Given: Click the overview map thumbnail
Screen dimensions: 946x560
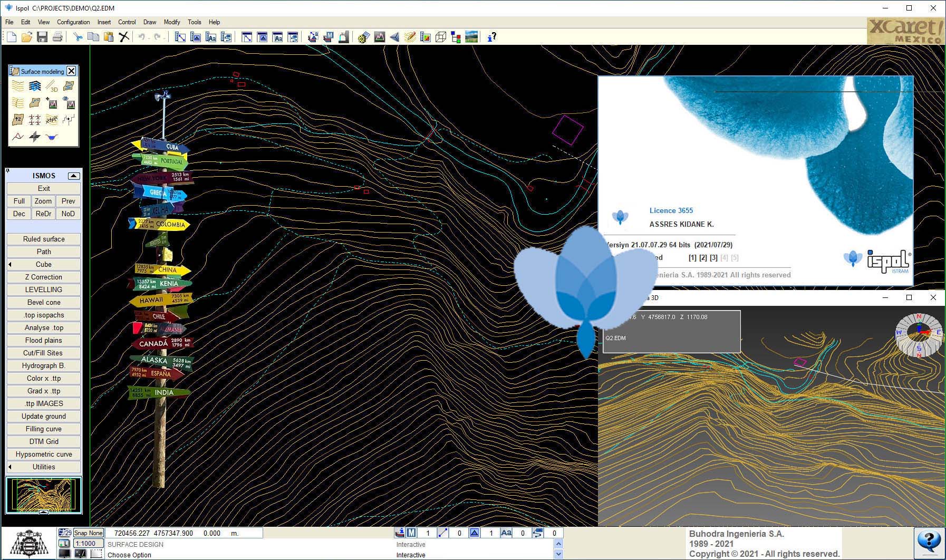Looking at the screenshot, I should coord(44,495).
